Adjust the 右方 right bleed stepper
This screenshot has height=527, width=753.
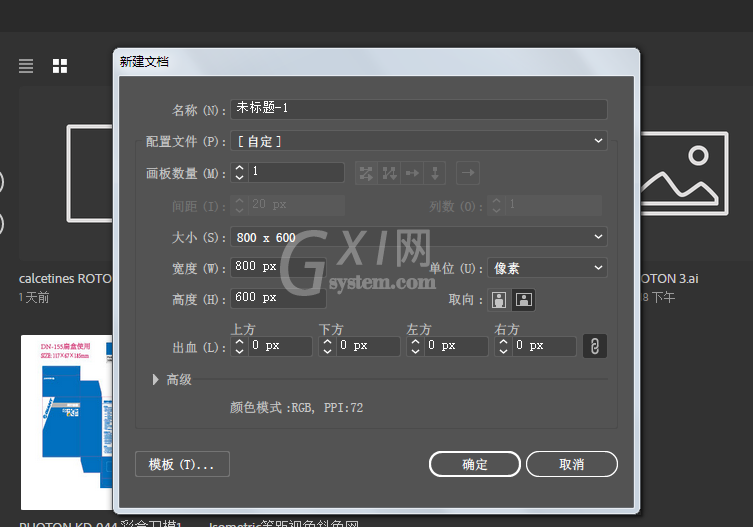pos(503,346)
